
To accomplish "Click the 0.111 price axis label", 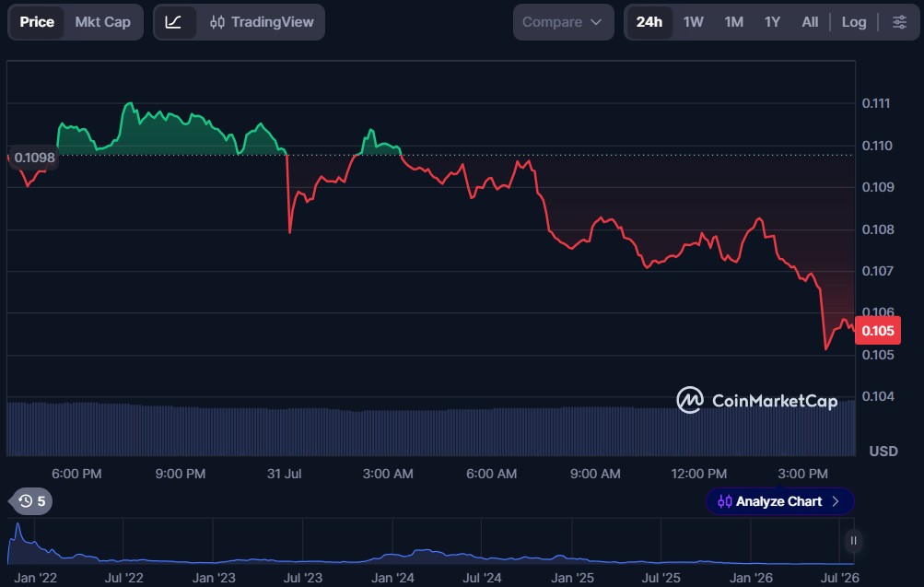I will pos(876,104).
